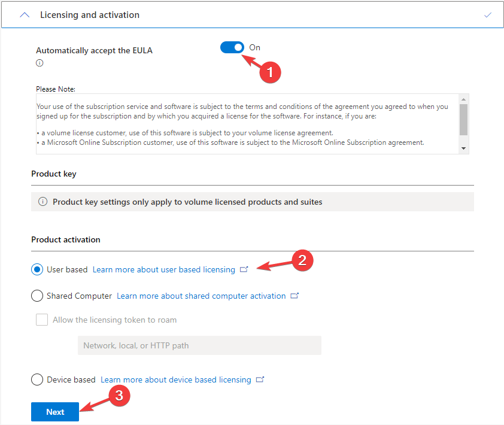Click external link icon beside device based licensing
The height and width of the screenshot is (425, 504).
click(260, 380)
